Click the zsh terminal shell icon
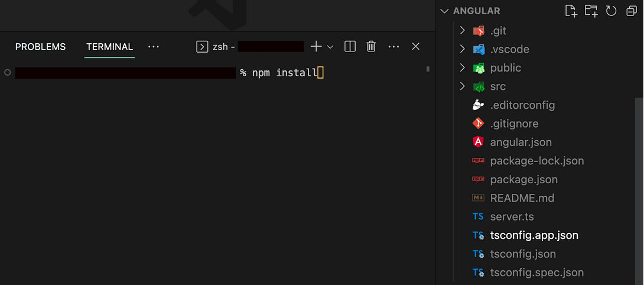644x285 pixels. [x=202, y=47]
